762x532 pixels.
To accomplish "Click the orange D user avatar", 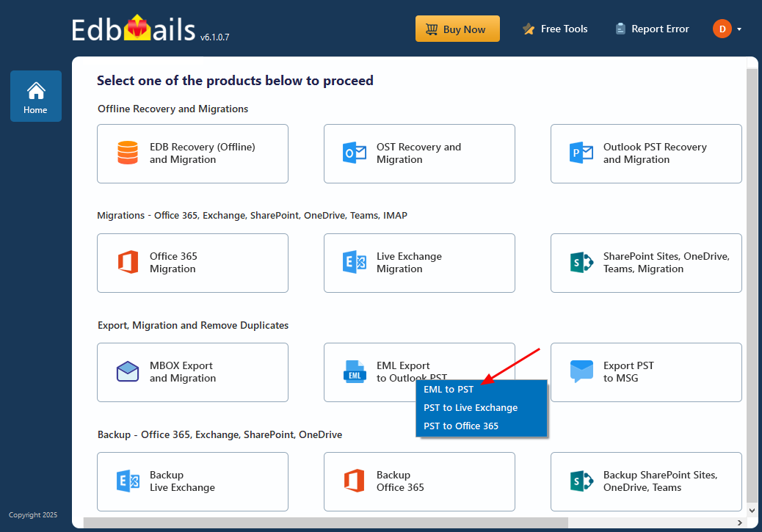I will pyautogui.click(x=722, y=29).
